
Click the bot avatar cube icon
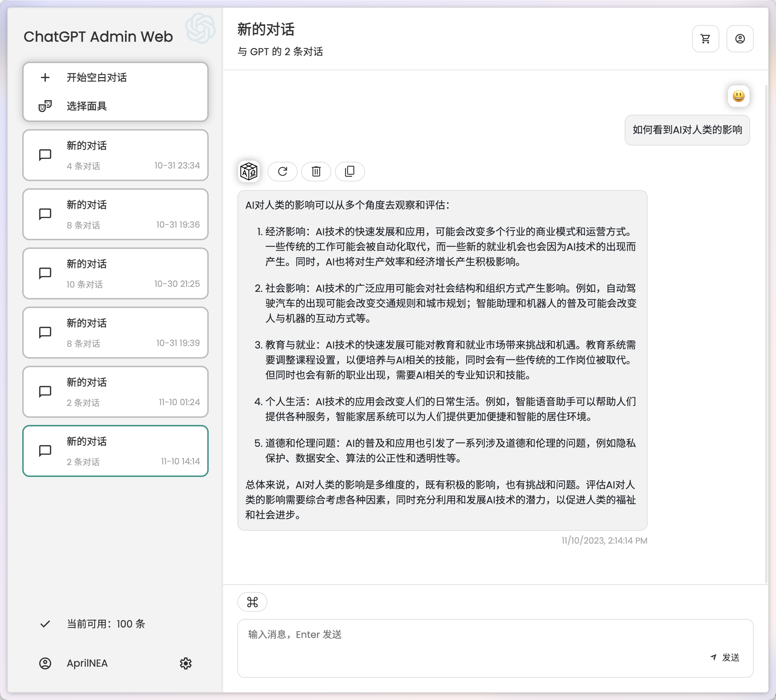click(249, 171)
